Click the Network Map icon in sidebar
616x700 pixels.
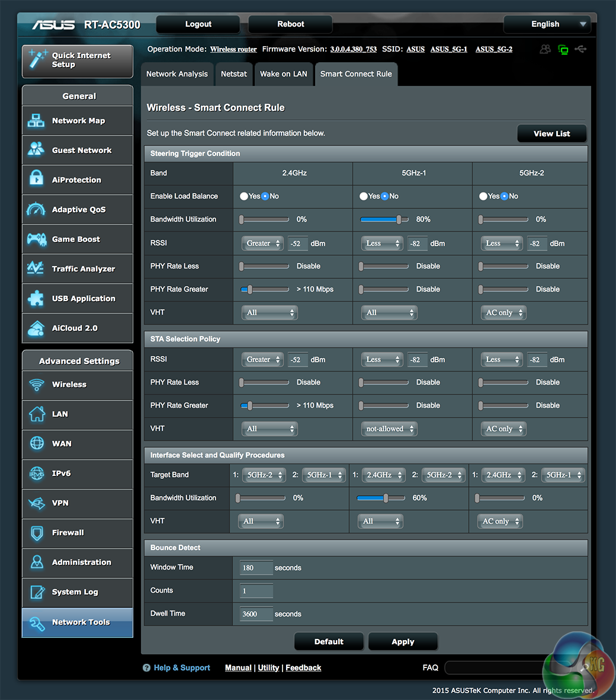[36, 121]
